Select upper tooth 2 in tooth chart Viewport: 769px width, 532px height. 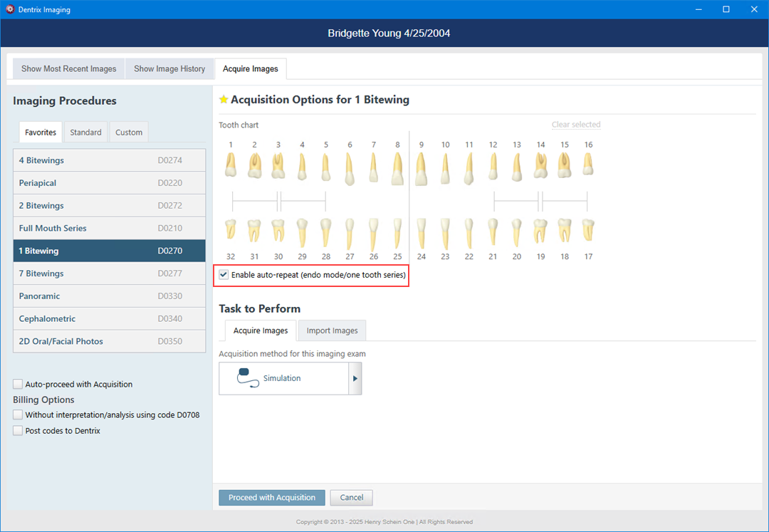pos(254,165)
